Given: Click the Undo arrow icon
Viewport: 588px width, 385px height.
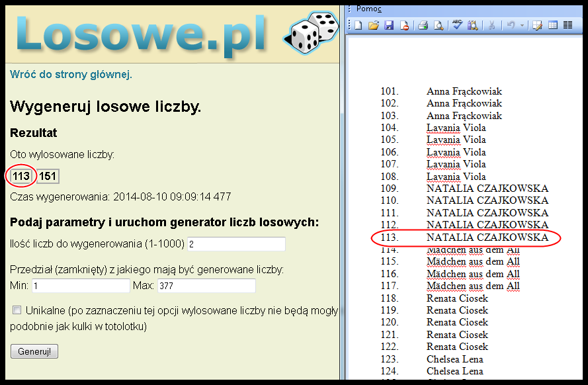Looking at the screenshot, I should [x=511, y=26].
